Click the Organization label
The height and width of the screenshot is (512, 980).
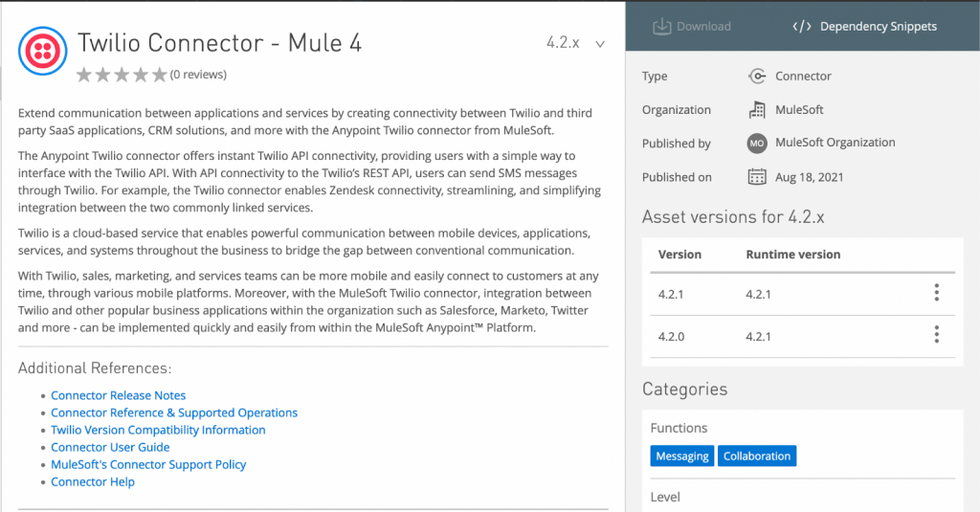(677, 109)
